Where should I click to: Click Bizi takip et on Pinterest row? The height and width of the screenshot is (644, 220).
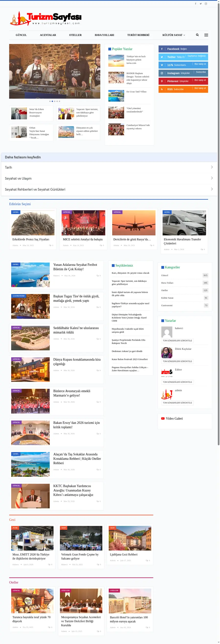click(x=200, y=80)
